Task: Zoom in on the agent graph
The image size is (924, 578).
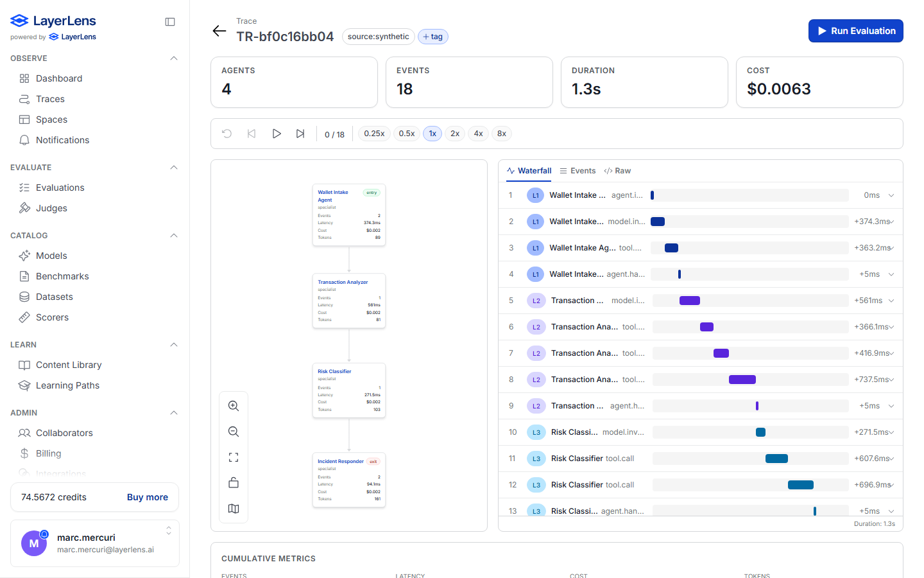Action: pos(234,406)
